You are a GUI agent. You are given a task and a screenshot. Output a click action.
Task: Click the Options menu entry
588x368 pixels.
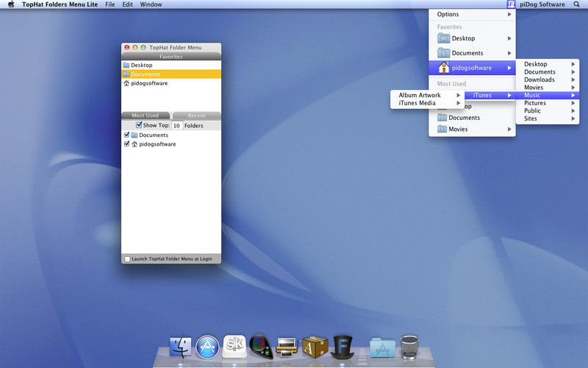click(472, 14)
